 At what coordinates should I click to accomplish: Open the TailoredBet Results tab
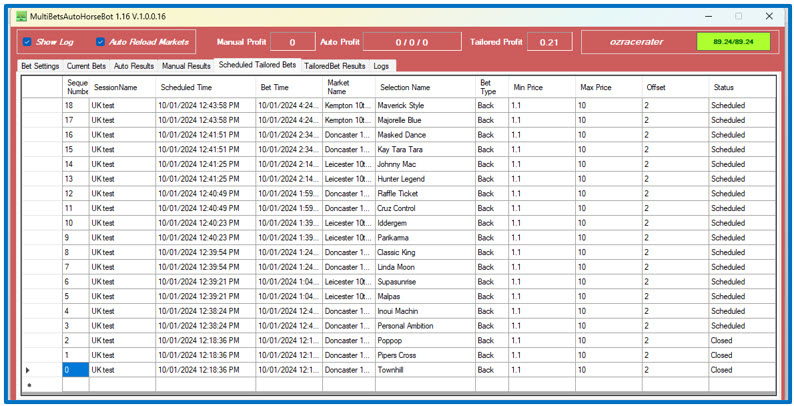point(335,66)
